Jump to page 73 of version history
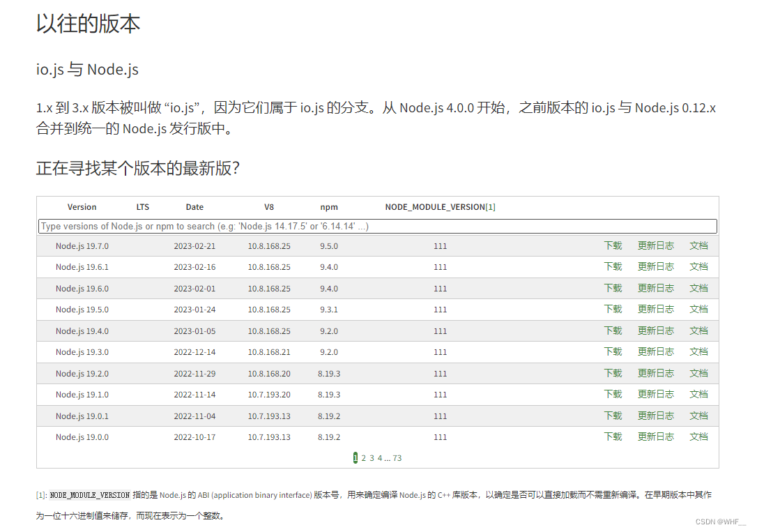This screenshot has width=757, height=532. [x=397, y=457]
